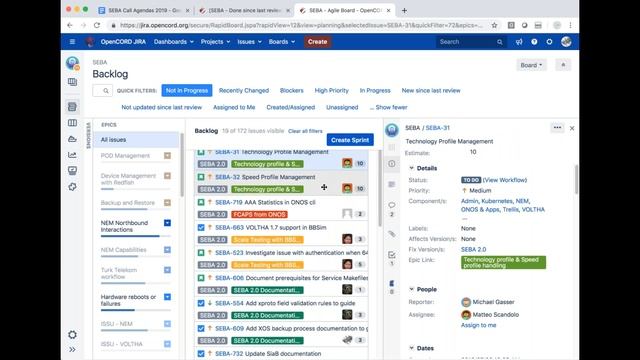
Task: Toggle the In Progress quick filter
Action: (375, 91)
